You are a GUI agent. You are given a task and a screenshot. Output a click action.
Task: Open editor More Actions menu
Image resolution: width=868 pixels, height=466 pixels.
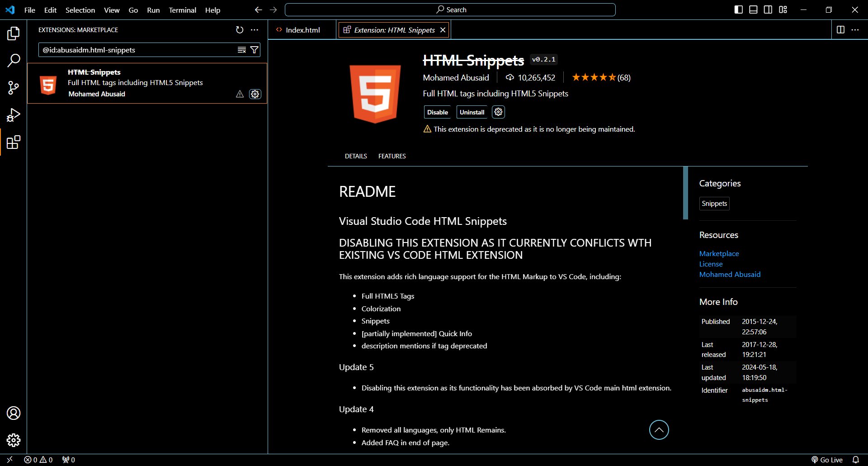pos(855,30)
